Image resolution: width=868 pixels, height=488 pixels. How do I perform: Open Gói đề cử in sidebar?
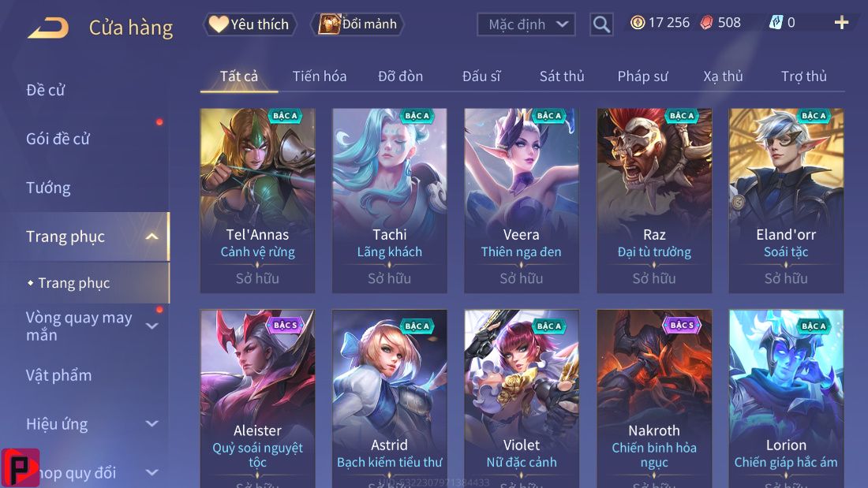(58, 139)
